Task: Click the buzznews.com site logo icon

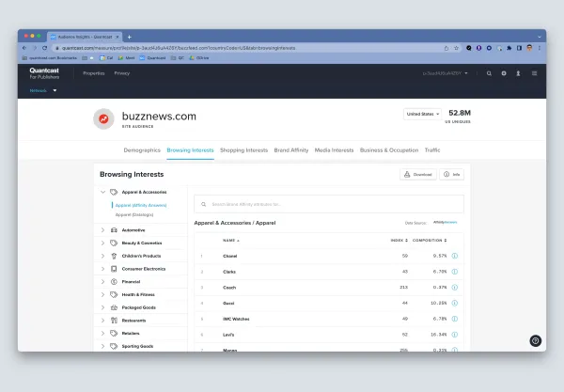Action: coord(103,118)
